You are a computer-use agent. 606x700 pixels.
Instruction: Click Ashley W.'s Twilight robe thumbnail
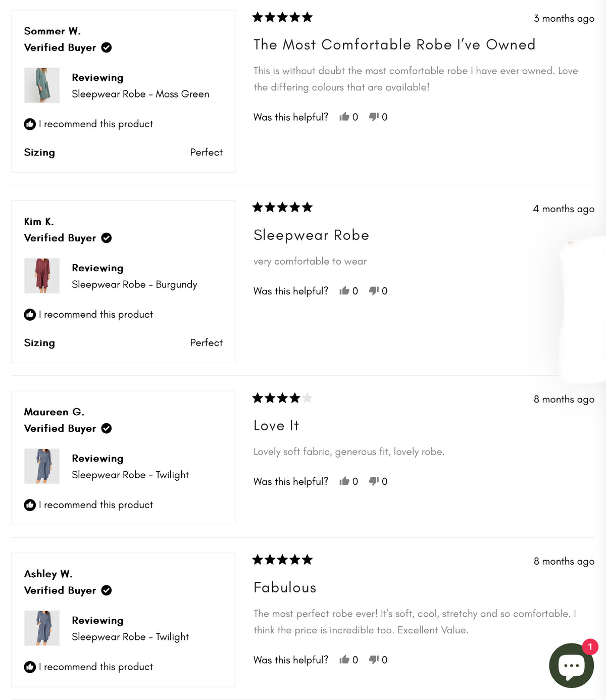click(x=42, y=628)
